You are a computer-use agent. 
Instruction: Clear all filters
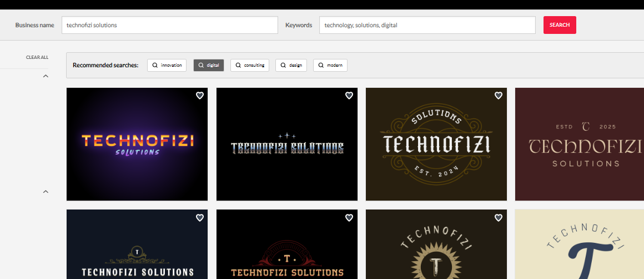point(37,58)
